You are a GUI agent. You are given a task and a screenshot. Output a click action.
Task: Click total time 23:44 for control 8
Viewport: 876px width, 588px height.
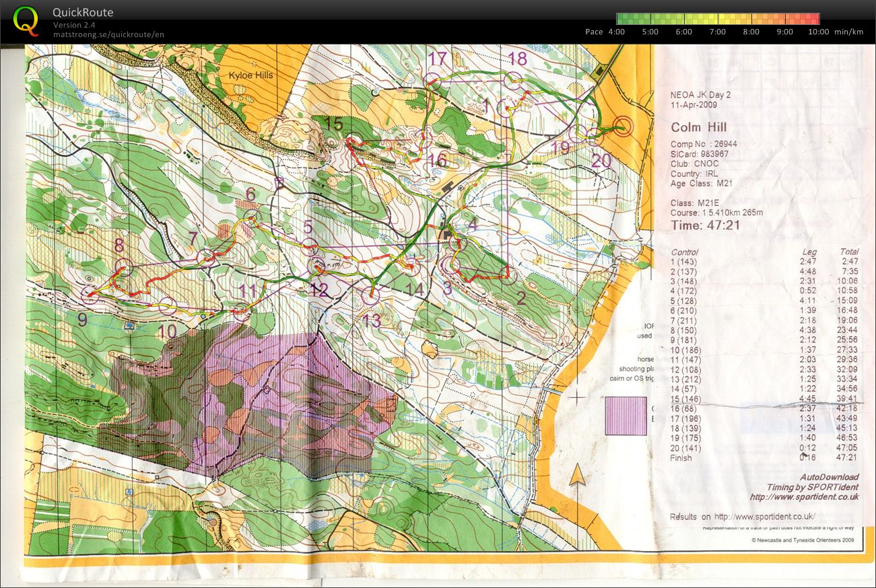coord(847,330)
